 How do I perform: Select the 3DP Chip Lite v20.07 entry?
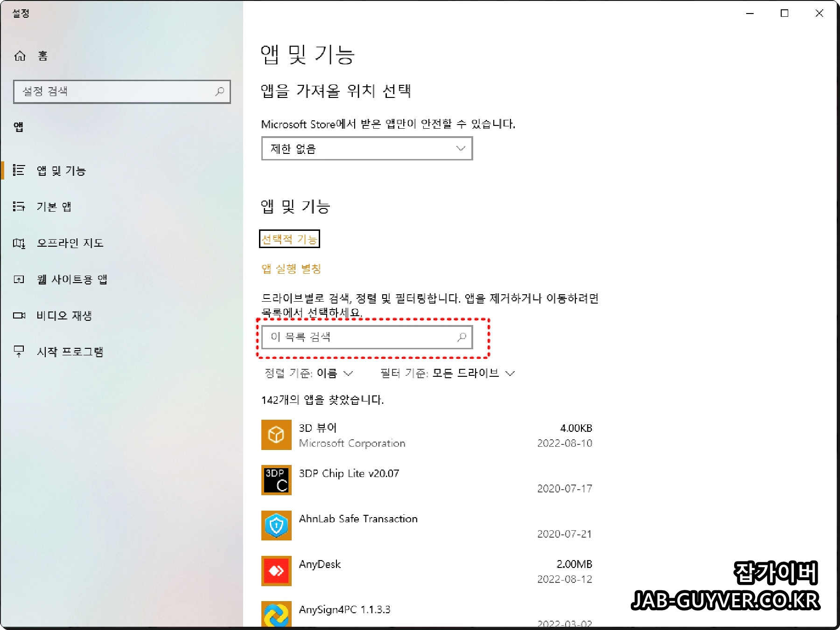(x=349, y=473)
